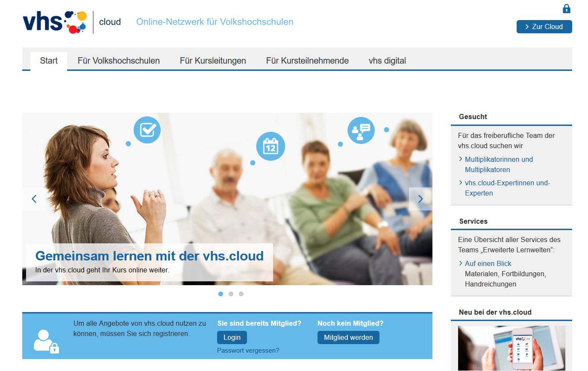Viewport: 588px width, 371px height.
Task: Click the padlock icon above Zur Cloud
Action: [x=566, y=9]
